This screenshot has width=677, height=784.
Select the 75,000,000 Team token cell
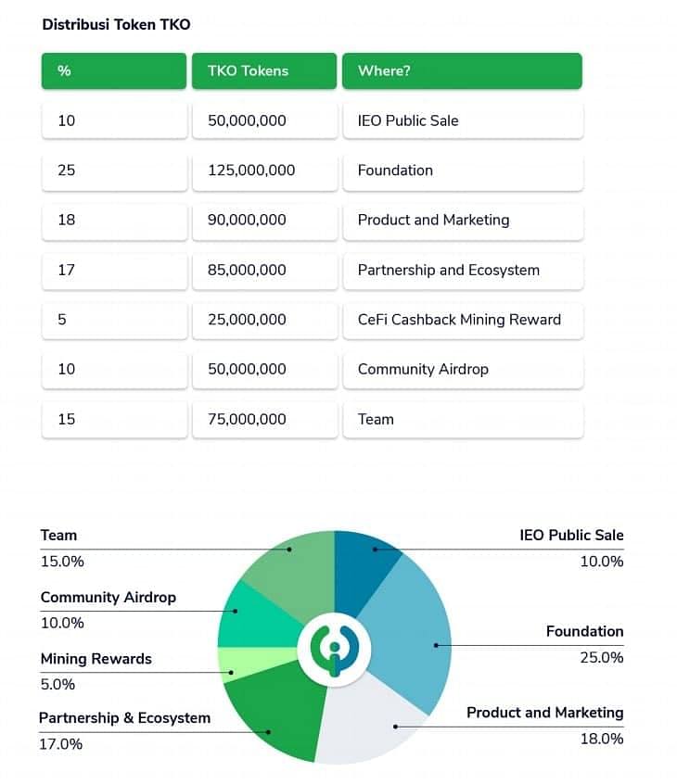point(263,420)
